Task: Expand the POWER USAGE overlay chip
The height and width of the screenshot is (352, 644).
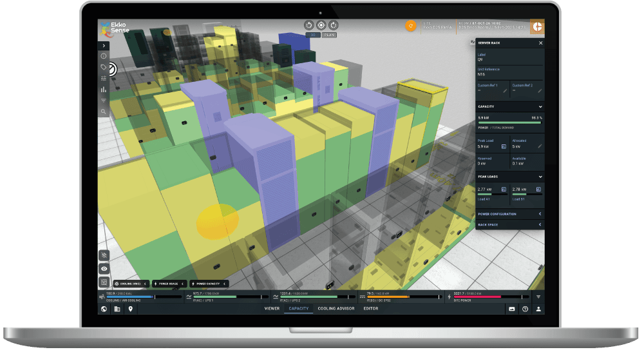Action: coord(169,284)
